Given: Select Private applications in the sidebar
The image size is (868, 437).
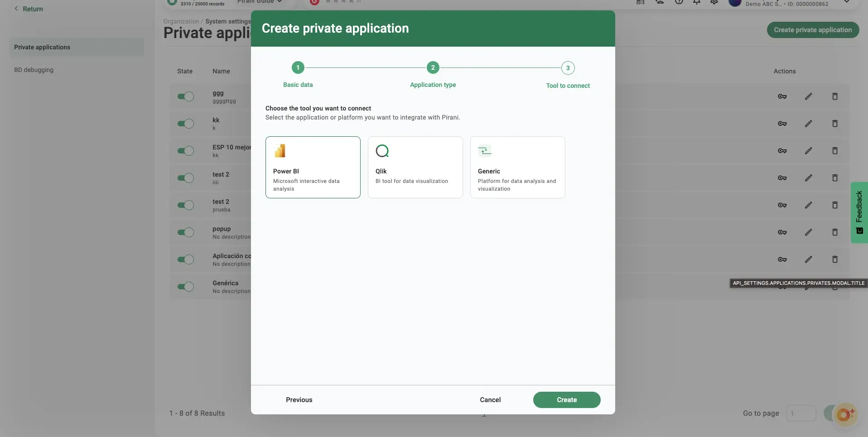Looking at the screenshot, I should coord(42,47).
